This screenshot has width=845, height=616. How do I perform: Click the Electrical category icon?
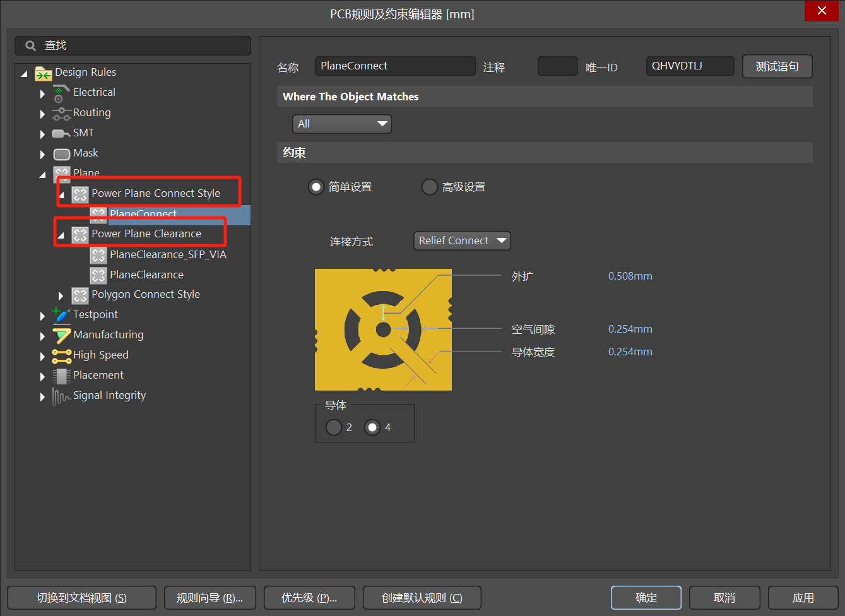point(61,93)
